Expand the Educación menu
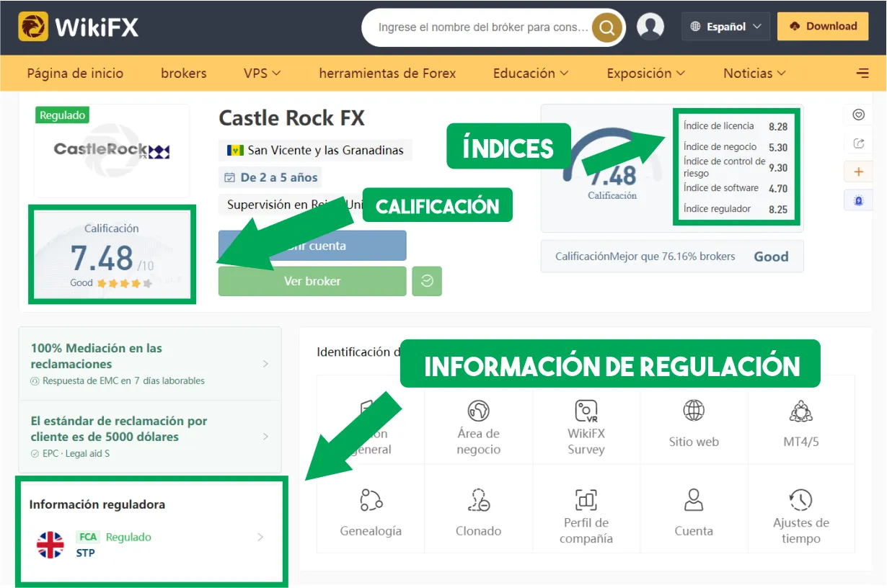The image size is (887, 588). pos(531,73)
